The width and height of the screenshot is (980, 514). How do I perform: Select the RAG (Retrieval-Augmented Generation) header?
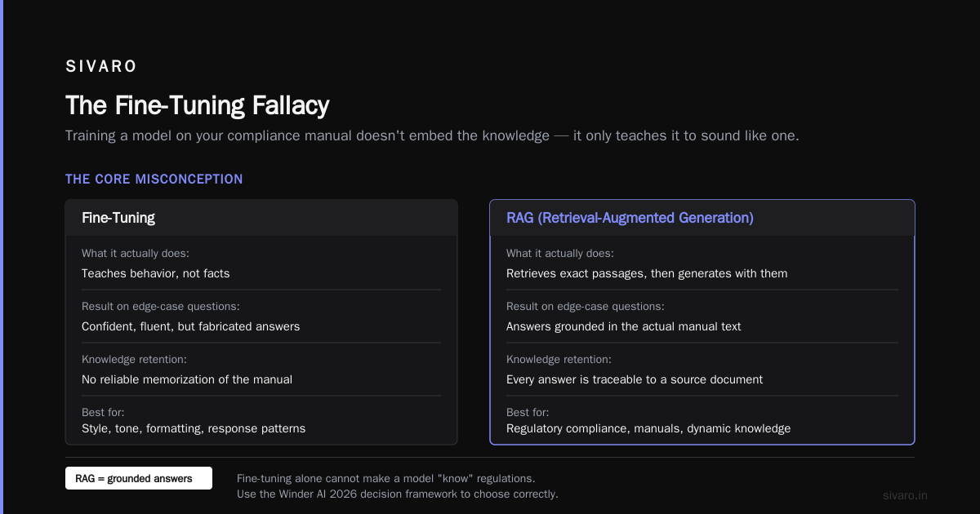coord(702,218)
